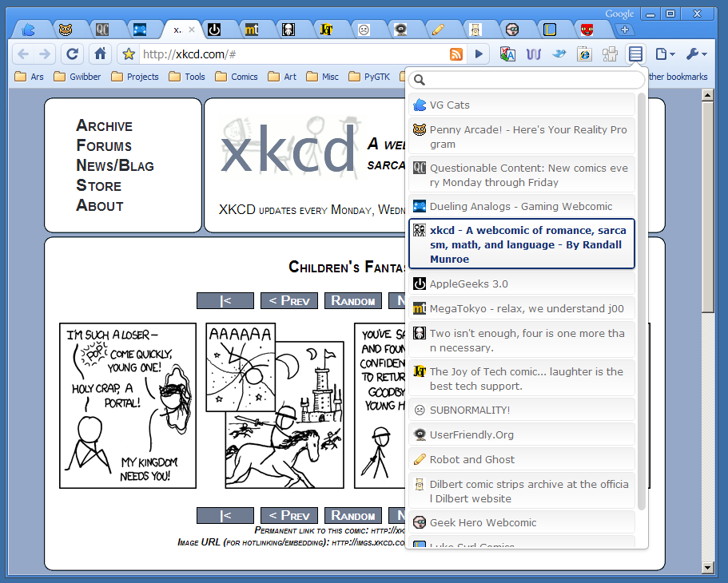The height and width of the screenshot is (583, 728).
Task: Select AppleGeeks 3.0 in tab list
Action: pyautogui.click(x=522, y=284)
